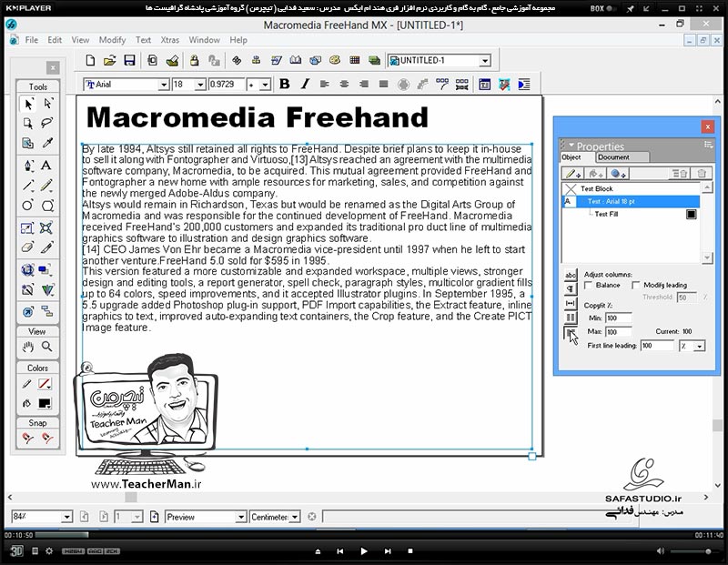The width and height of the screenshot is (728, 565).
Task: Click the First line leading field
Action: click(x=657, y=346)
